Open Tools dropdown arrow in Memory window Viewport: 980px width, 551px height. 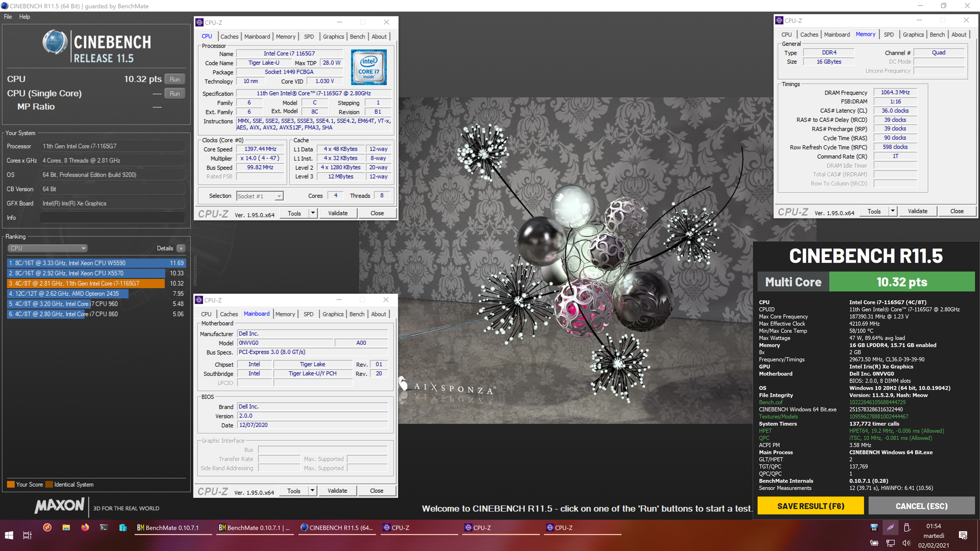tap(893, 211)
